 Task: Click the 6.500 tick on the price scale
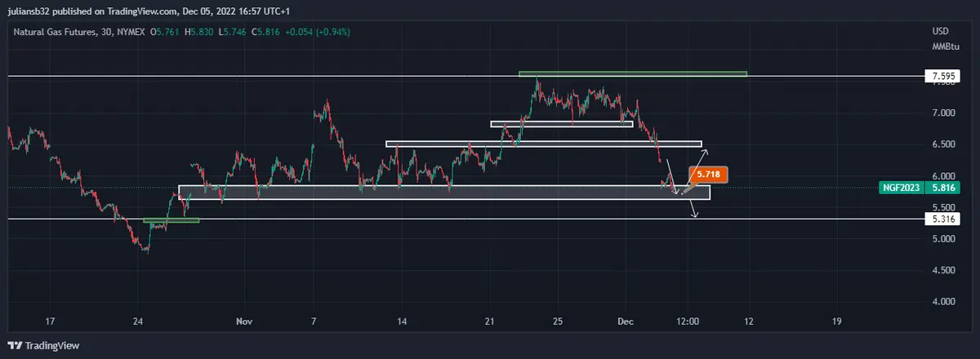click(943, 144)
